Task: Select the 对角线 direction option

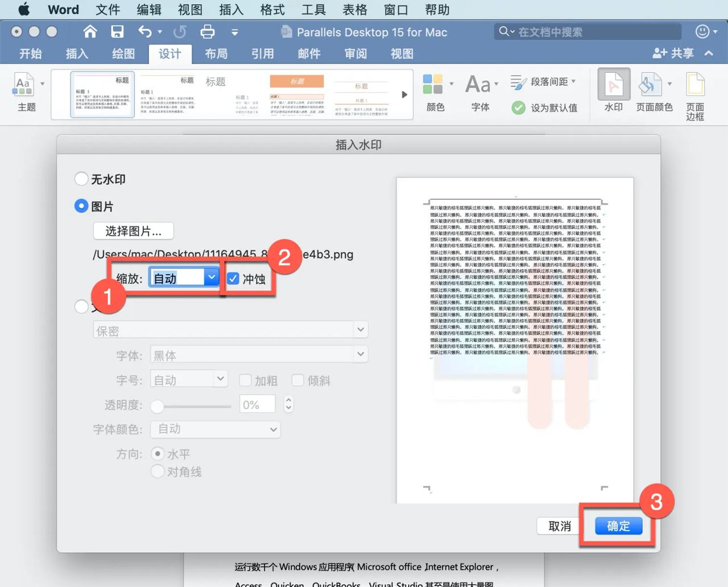Action: [x=158, y=472]
